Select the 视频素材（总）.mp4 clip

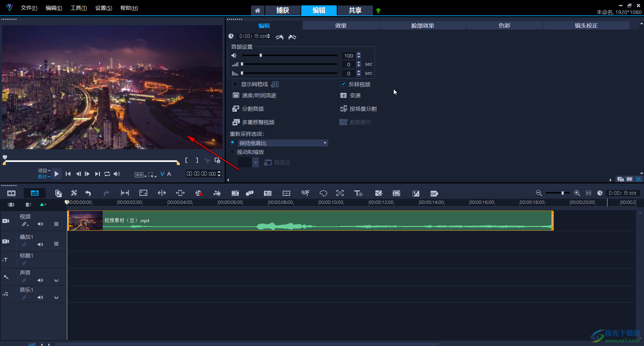pos(310,220)
